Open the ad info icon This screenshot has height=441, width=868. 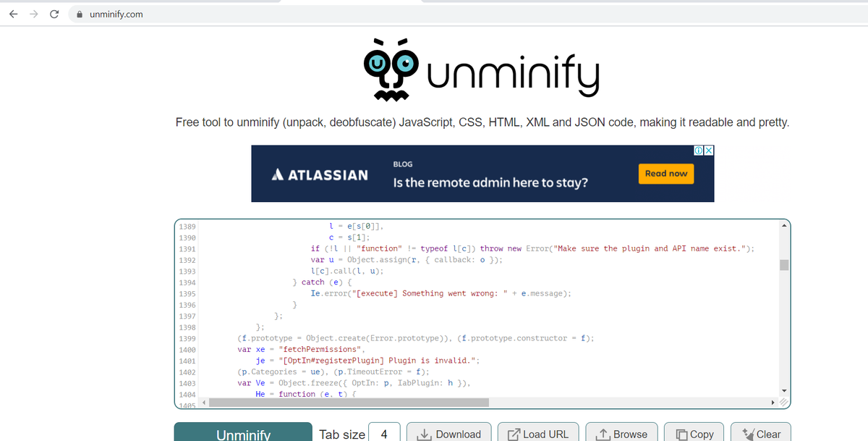(698, 151)
